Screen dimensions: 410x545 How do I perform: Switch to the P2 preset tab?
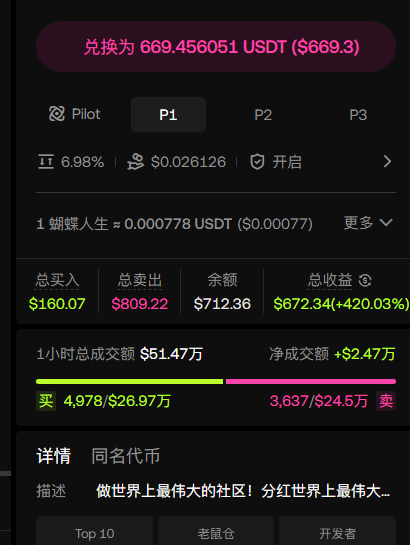click(x=263, y=114)
